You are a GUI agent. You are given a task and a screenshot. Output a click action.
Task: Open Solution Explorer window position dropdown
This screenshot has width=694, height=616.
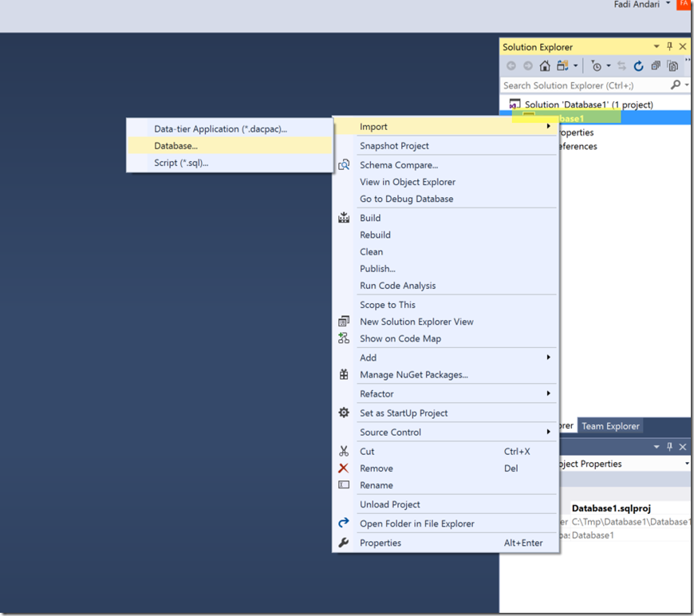657,46
